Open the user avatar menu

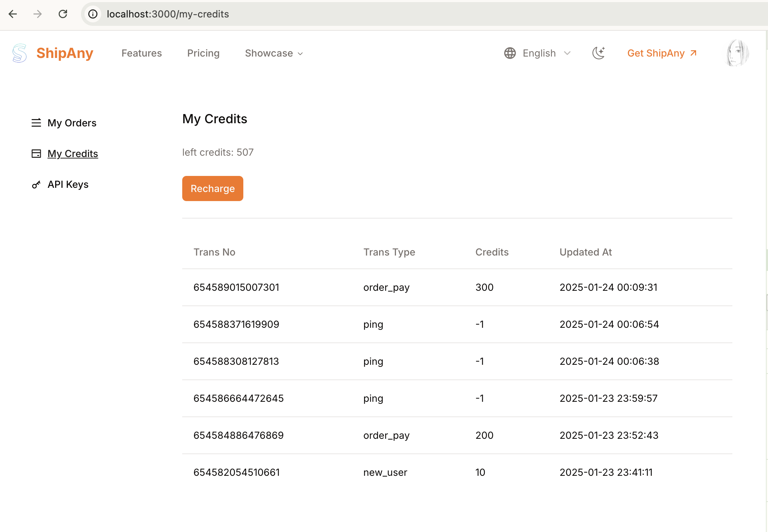point(737,53)
